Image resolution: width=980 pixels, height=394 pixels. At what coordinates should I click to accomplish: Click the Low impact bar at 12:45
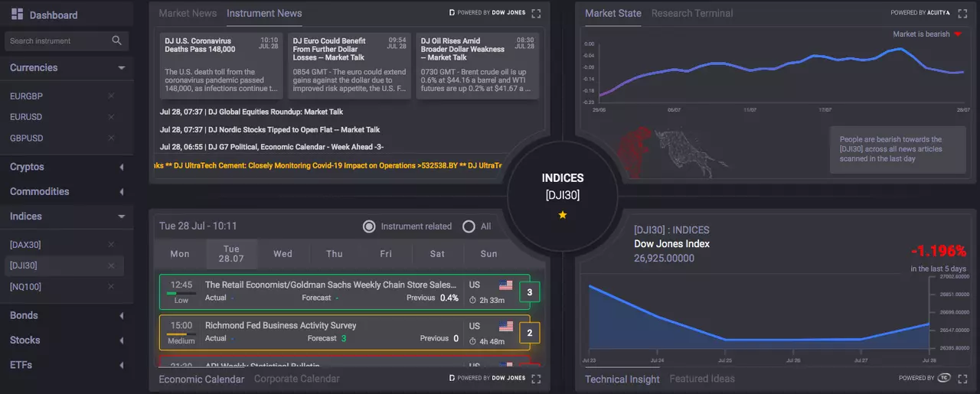[x=181, y=292]
